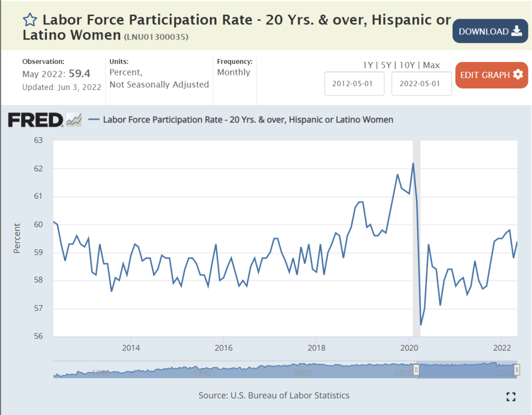Image resolution: width=532 pixels, height=415 pixels.
Task: Click the series ID LNU01300035
Action: [156, 37]
